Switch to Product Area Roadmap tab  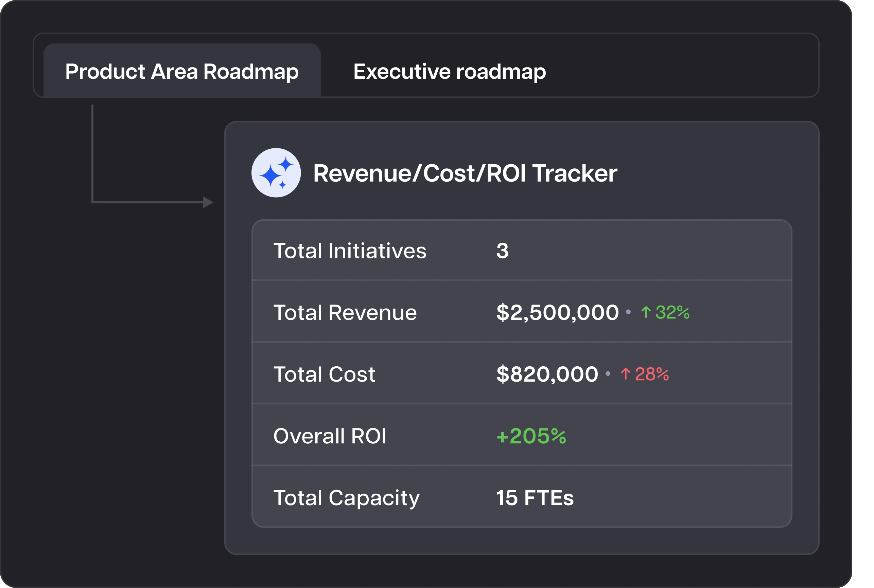[182, 71]
